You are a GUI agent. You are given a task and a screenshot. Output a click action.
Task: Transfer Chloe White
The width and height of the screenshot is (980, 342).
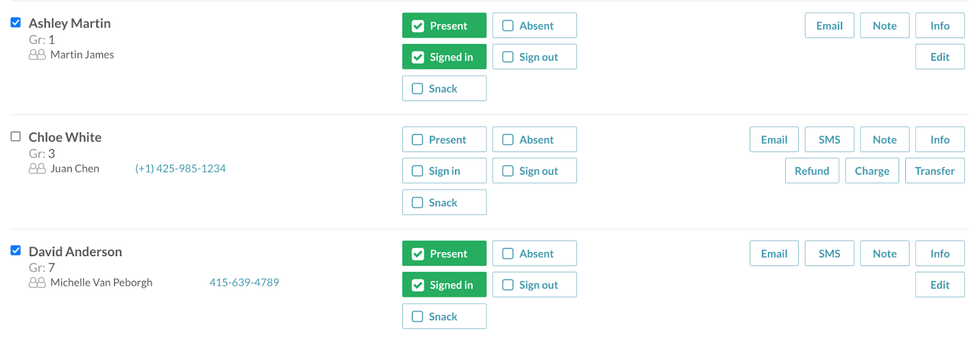pos(934,171)
